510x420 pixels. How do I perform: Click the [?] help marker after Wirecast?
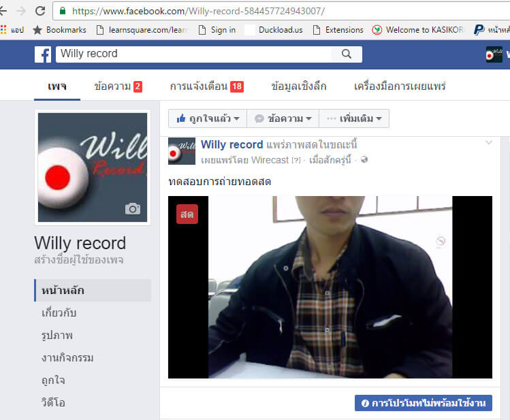[296, 160]
